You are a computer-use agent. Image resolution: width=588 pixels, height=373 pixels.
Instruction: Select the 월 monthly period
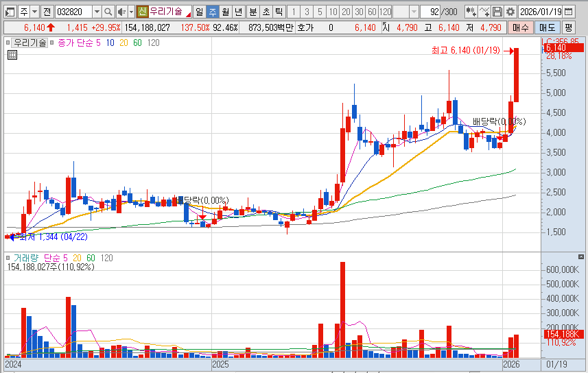click(225, 12)
